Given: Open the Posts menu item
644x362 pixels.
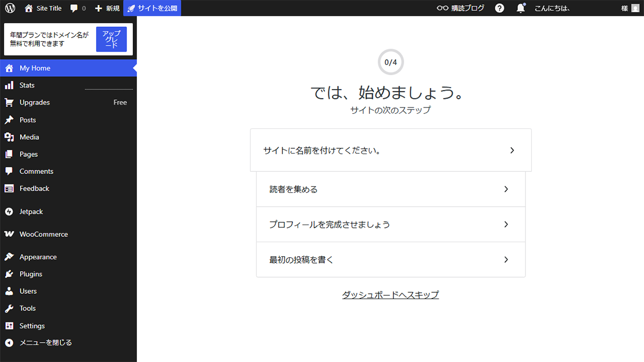Looking at the screenshot, I should (68, 120).
